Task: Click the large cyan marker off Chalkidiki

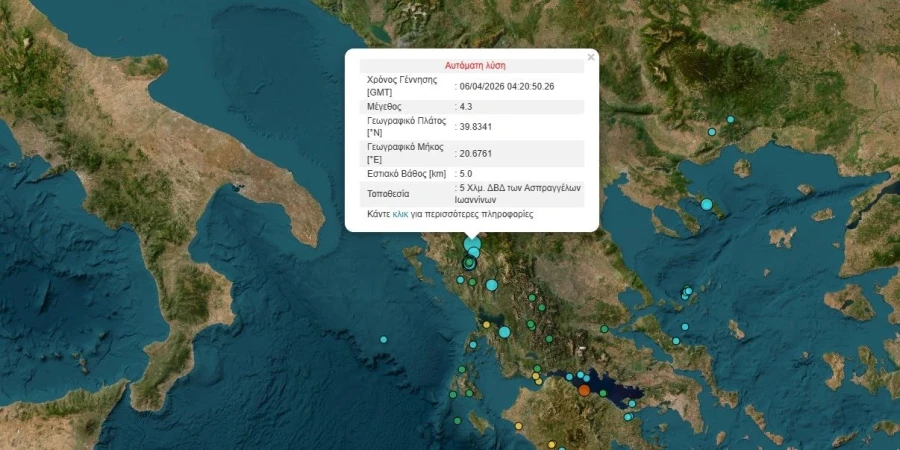Action: click(x=707, y=205)
